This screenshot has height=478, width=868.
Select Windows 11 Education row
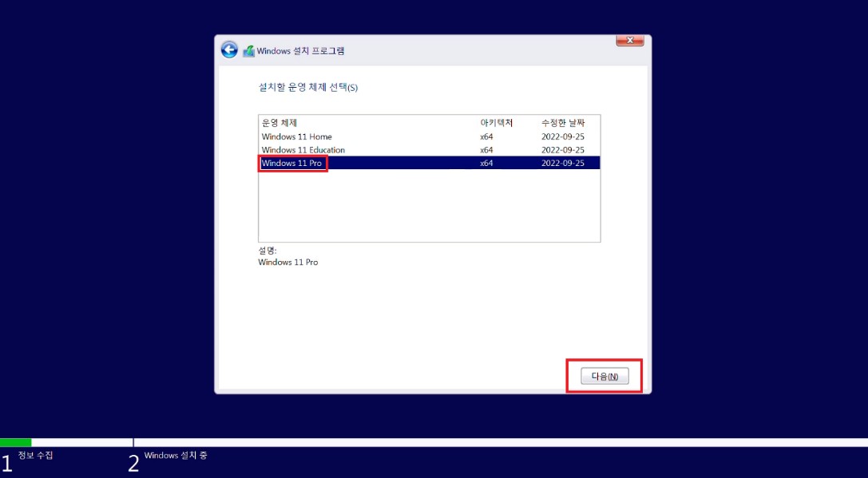pyautogui.click(x=430, y=150)
